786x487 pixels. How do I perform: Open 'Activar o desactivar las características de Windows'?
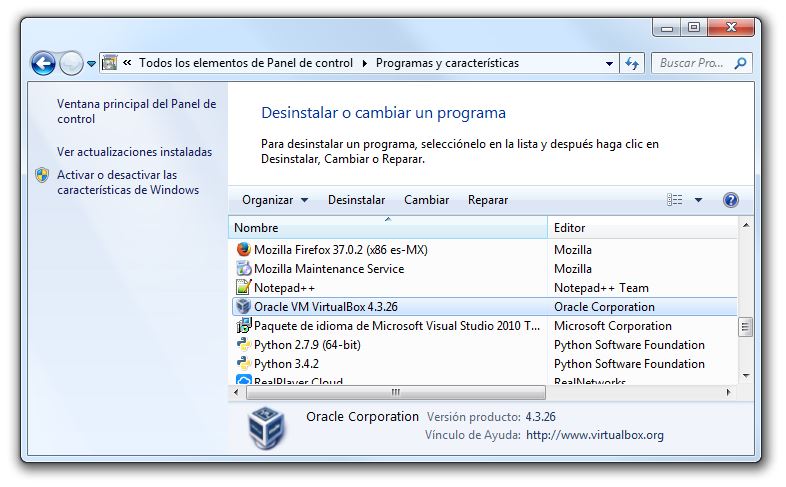point(128,182)
